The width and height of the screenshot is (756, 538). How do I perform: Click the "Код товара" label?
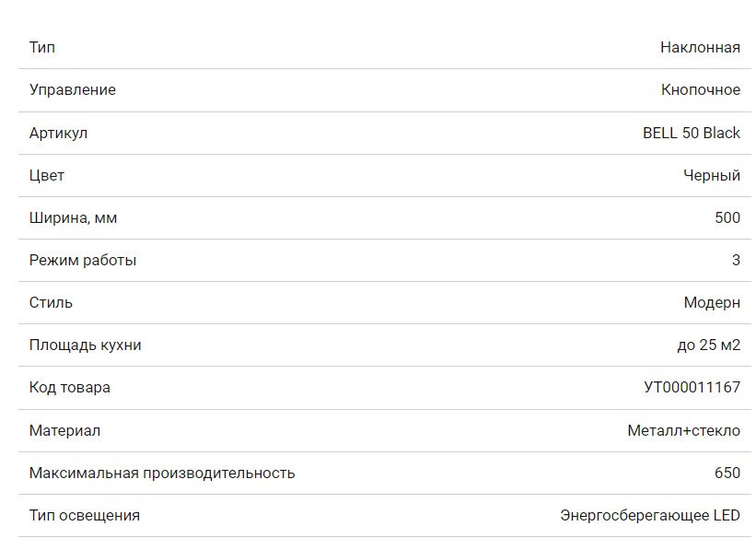[x=70, y=388]
